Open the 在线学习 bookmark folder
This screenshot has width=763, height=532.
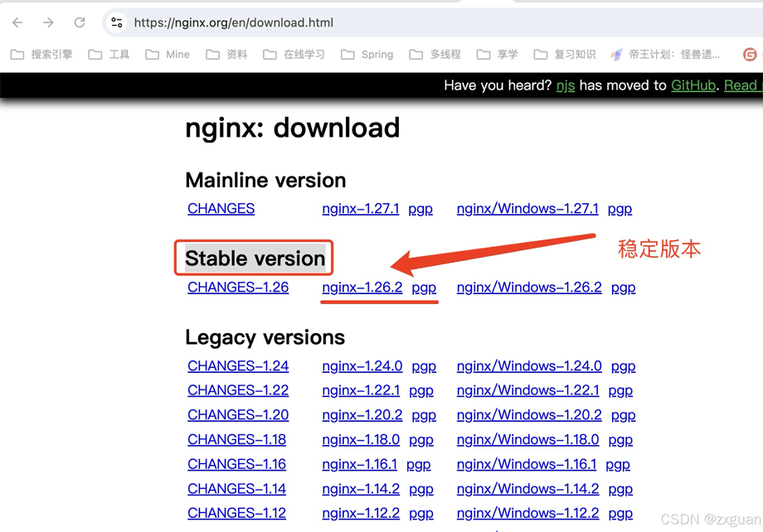click(294, 55)
